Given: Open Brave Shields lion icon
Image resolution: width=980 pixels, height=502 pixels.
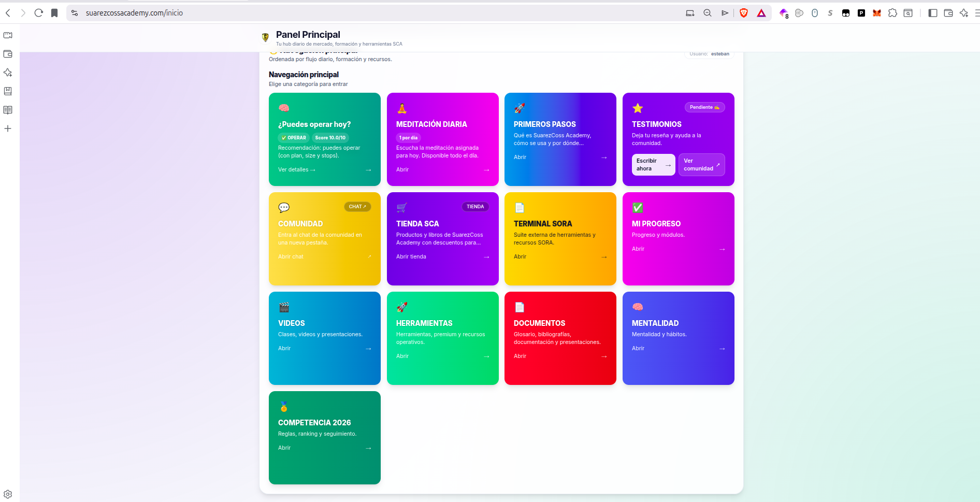Looking at the screenshot, I should pos(744,13).
